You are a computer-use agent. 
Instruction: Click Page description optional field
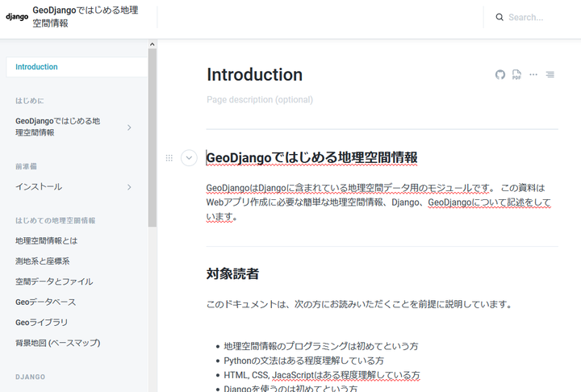click(260, 100)
